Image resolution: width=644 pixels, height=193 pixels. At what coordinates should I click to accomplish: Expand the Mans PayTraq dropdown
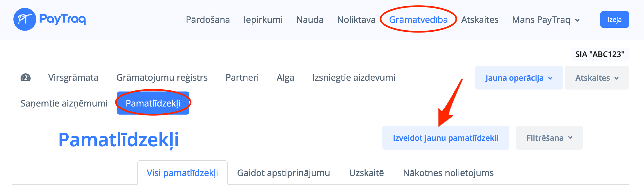point(546,20)
